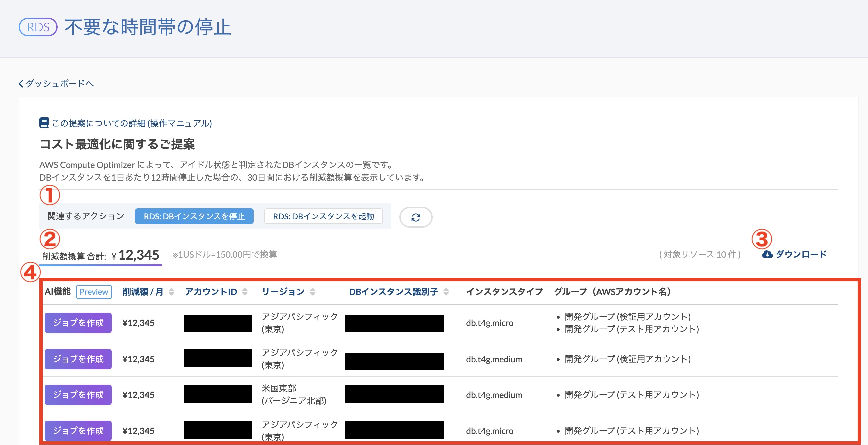Click the RDS badge in header
Screen dimensions: 868x445
(x=38, y=27)
